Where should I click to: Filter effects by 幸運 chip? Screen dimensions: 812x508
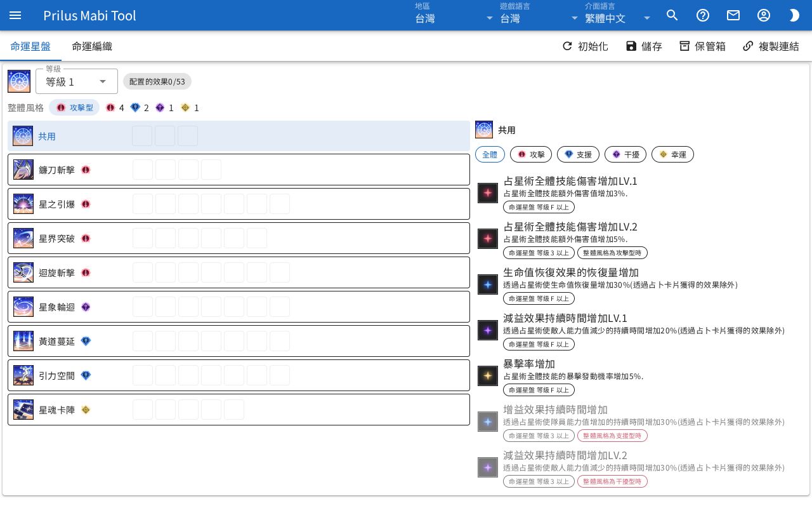point(672,154)
